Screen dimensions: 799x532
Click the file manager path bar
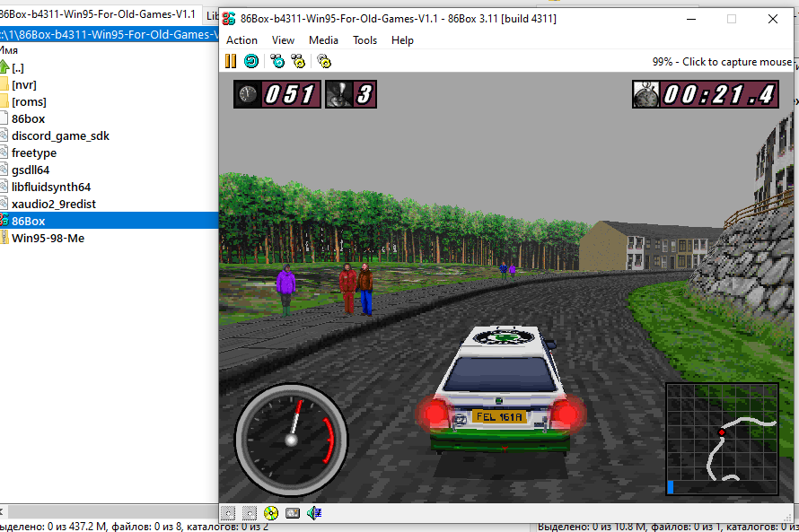click(109, 34)
